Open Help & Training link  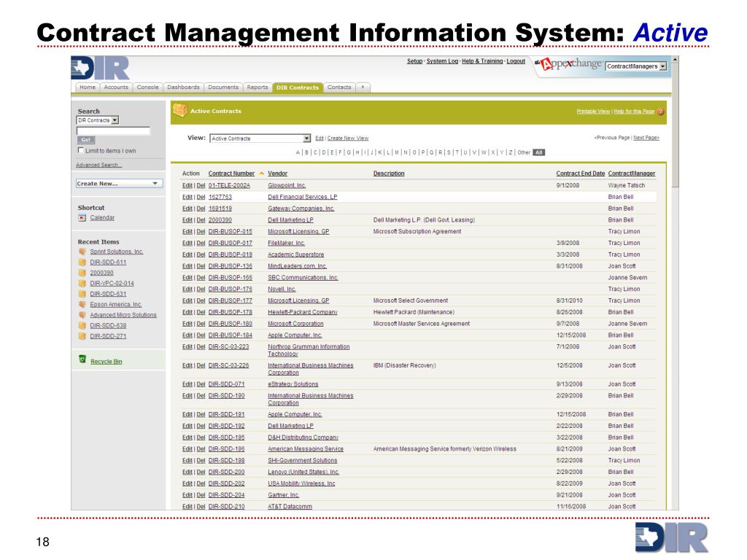pos(482,61)
